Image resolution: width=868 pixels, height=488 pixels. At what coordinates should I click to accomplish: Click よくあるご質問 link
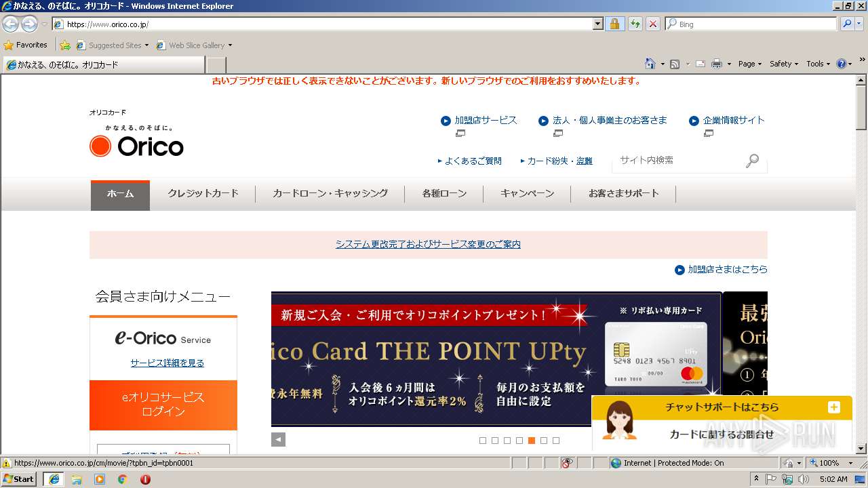click(x=473, y=161)
